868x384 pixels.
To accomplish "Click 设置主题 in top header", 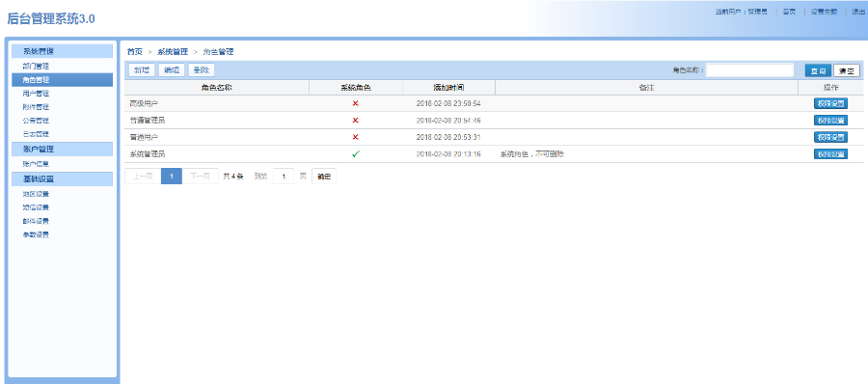I will [825, 12].
